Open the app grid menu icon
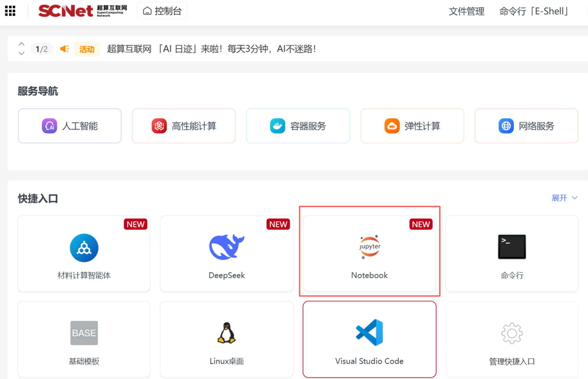This screenshot has width=588, height=379. [10, 11]
